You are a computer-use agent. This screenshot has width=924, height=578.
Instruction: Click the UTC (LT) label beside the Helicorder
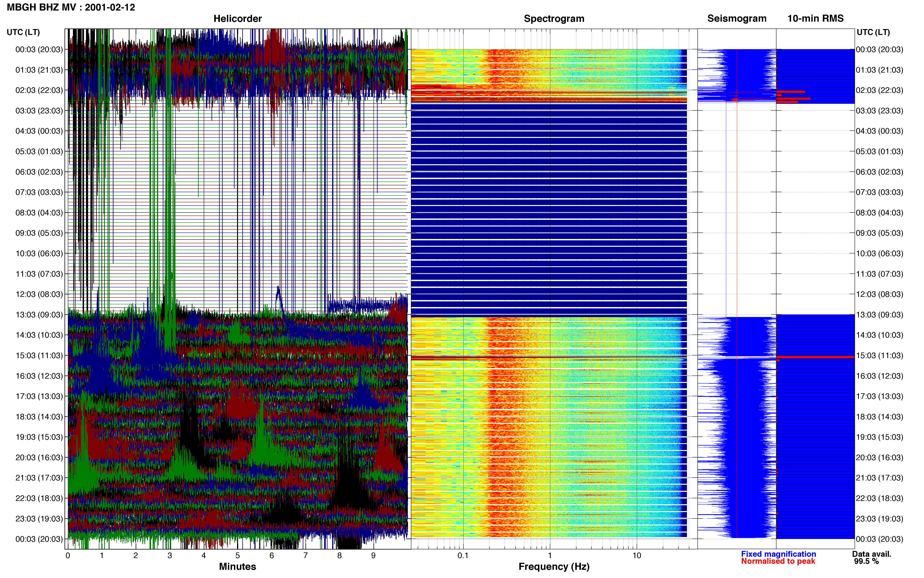point(23,32)
